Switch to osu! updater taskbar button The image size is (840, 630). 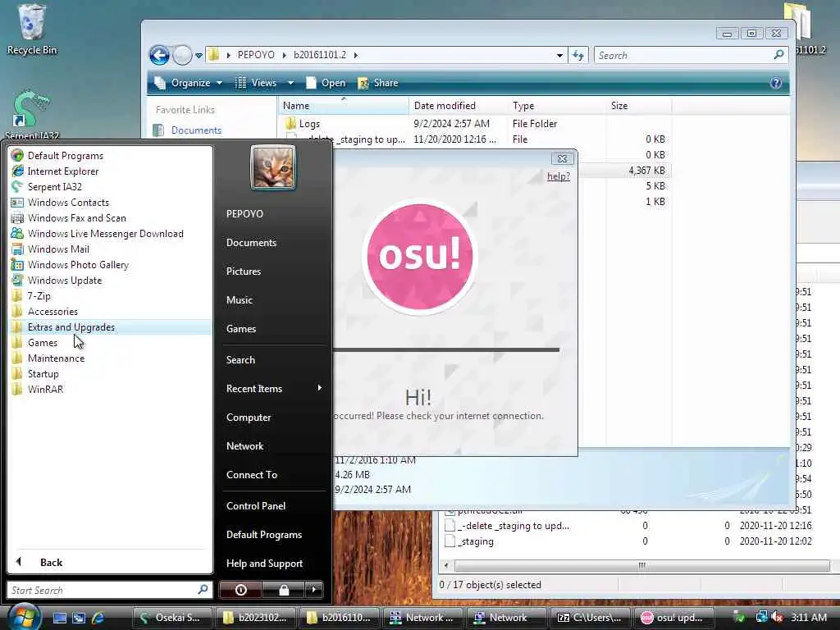tap(673, 618)
